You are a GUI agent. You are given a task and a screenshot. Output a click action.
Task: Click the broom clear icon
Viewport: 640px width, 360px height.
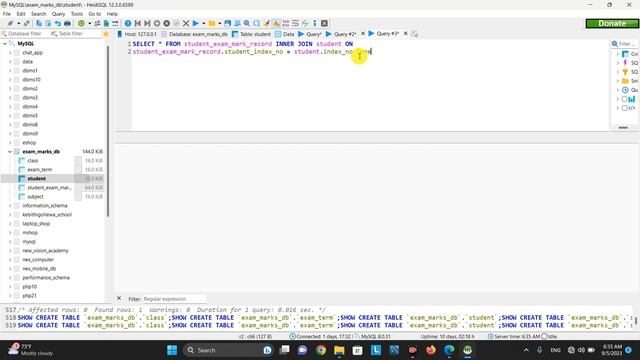pyautogui.click(x=267, y=23)
